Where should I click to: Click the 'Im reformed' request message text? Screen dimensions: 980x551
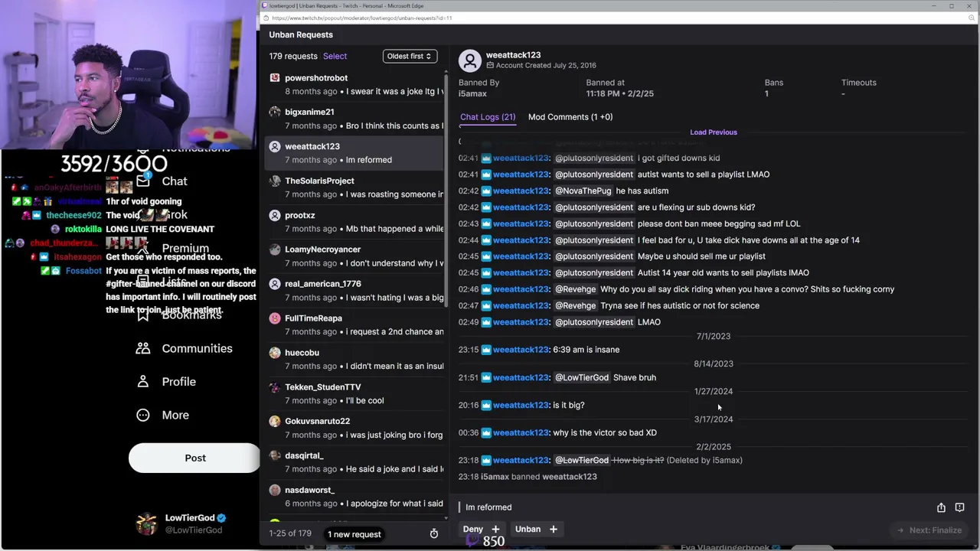pyautogui.click(x=488, y=507)
